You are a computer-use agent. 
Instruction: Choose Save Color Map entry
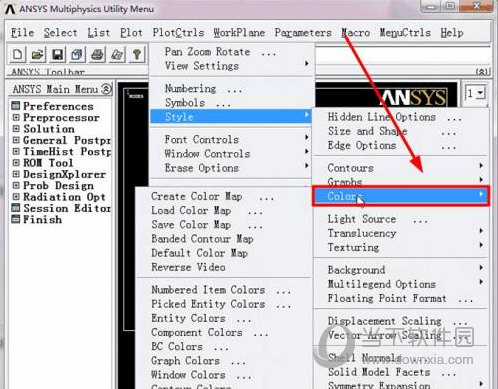click(x=223, y=225)
